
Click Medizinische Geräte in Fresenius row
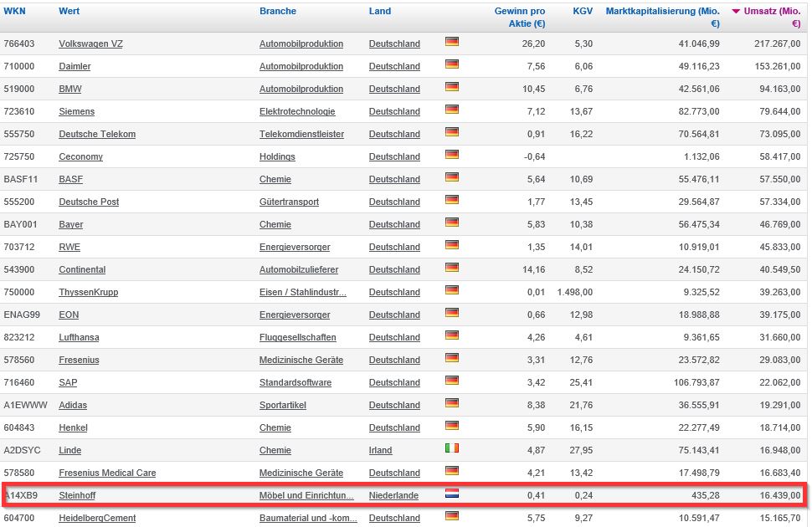tap(301, 361)
